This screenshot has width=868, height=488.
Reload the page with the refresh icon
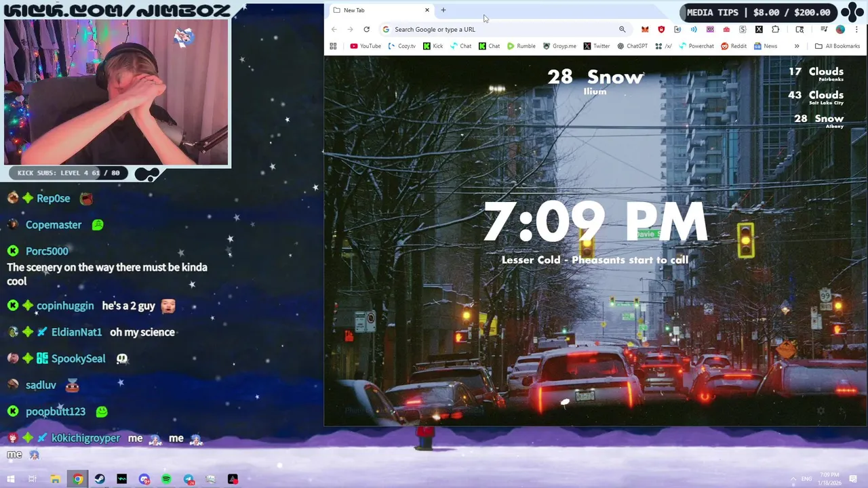366,29
